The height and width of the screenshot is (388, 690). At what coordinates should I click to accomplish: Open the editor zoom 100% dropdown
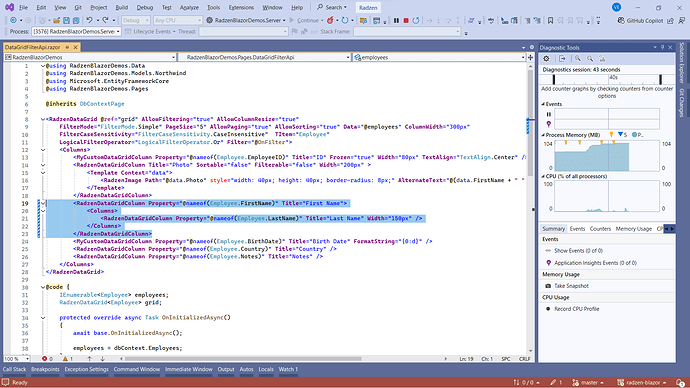[x=17, y=359]
